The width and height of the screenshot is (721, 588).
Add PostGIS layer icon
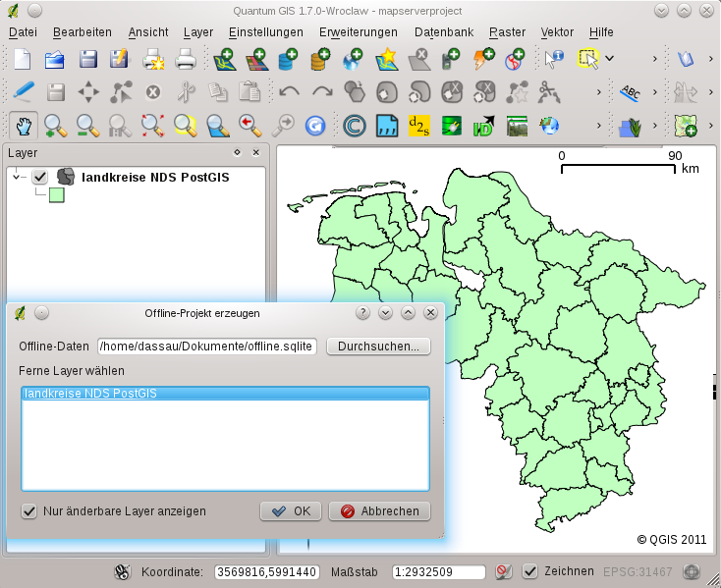(x=289, y=59)
